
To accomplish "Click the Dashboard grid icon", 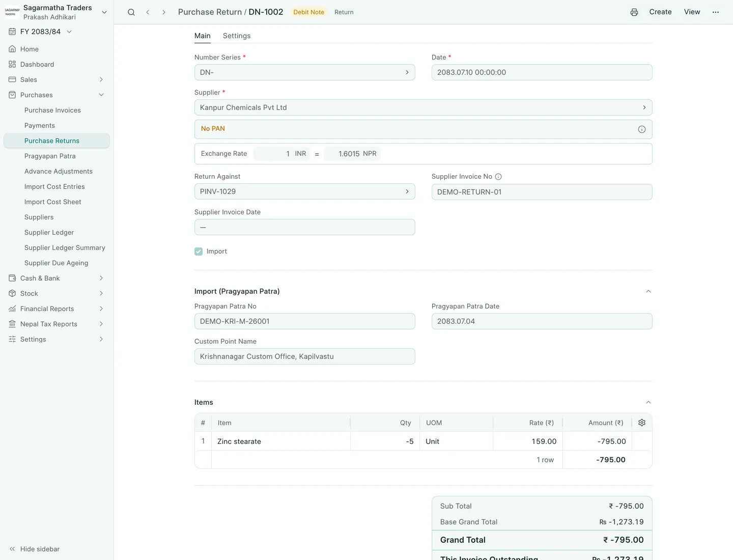I will click(x=12, y=64).
